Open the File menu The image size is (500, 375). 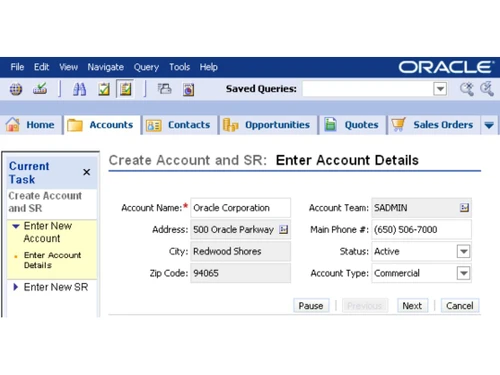point(17,67)
